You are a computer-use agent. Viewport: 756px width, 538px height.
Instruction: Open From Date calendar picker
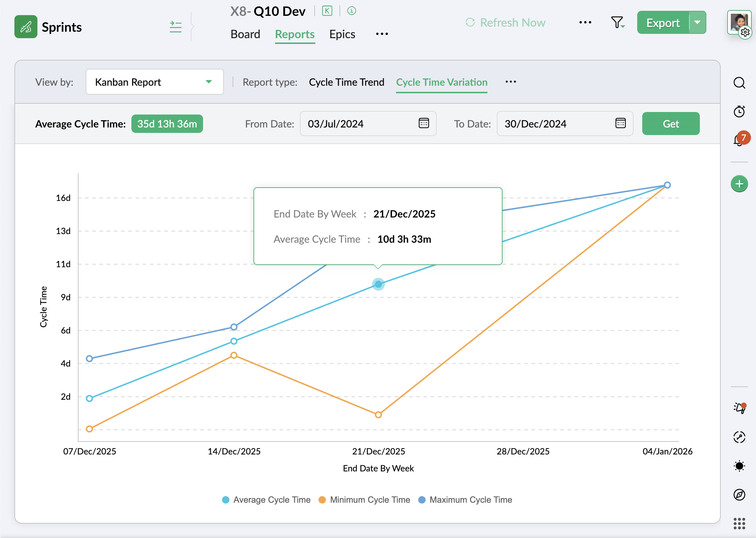pos(424,123)
